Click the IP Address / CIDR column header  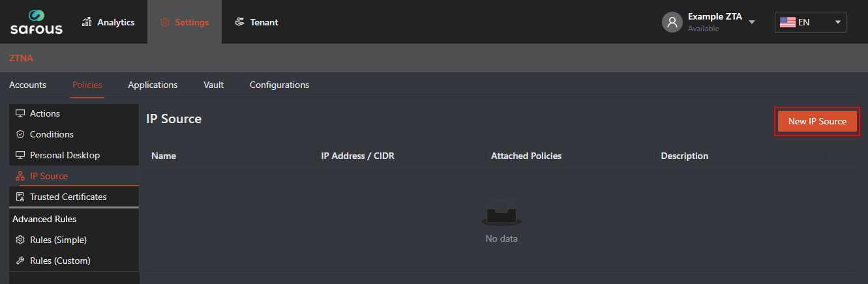pyautogui.click(x=357, y=156)
